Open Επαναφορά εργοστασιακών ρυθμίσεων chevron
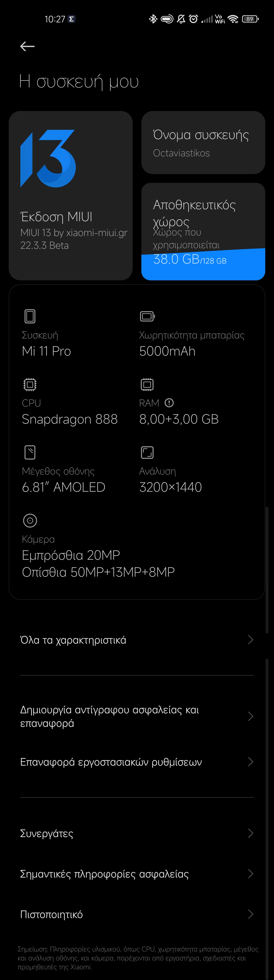 point(250,762)
